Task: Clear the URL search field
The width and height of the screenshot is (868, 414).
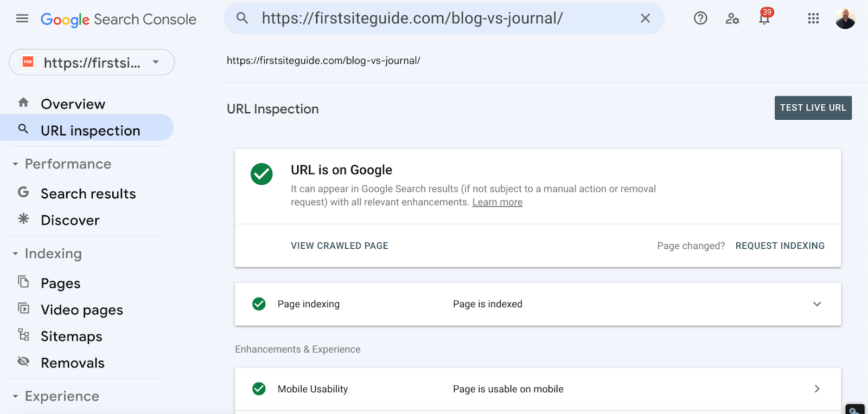Action: pos(645,18)
